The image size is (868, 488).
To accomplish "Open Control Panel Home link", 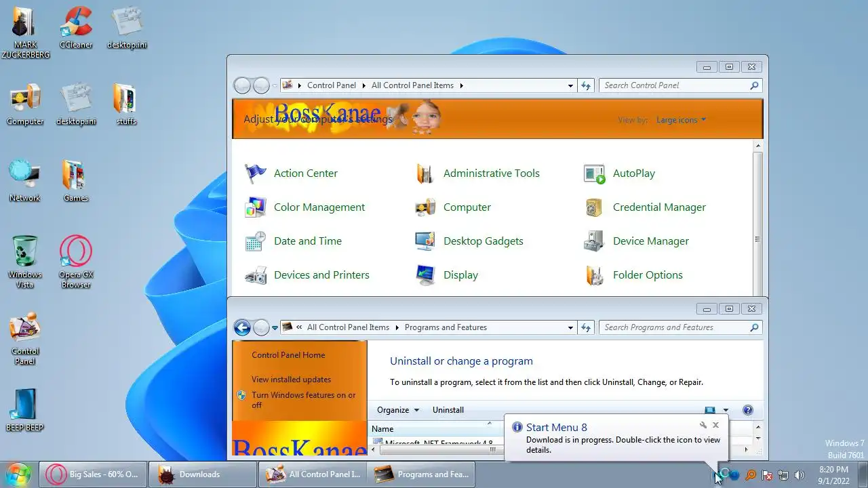I will [x=288, y=355].
